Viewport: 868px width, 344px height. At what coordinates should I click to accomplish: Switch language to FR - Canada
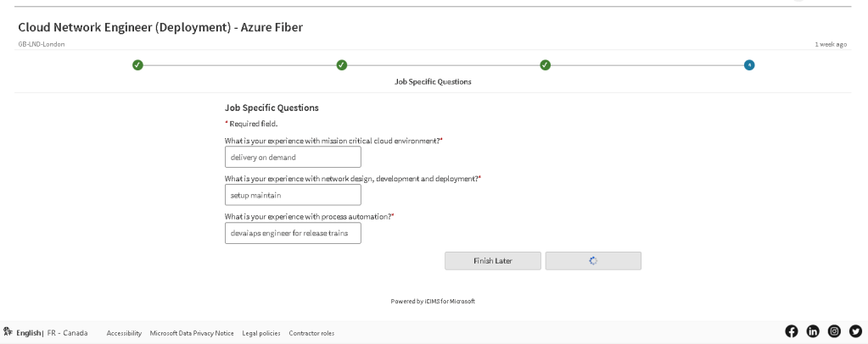[68, 333]
